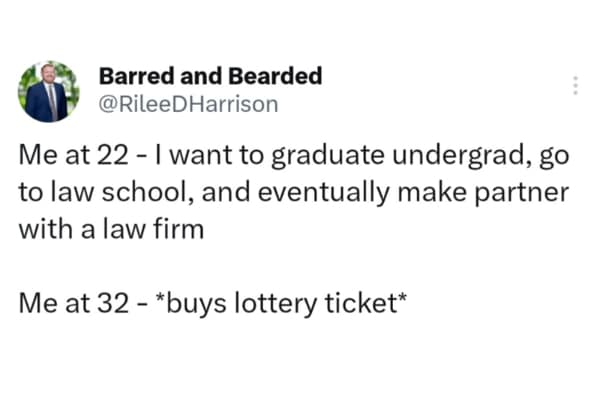Open the tweet's three-dot more options menu
Image resolution: width=600 pixels, height=416 pixels.
click(575, 87)
